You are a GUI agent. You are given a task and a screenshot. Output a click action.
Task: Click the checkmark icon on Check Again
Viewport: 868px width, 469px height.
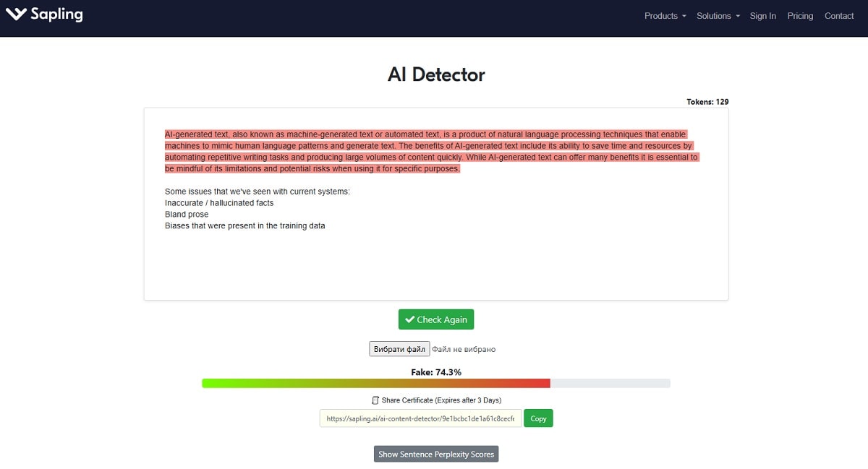pos(411,319)
